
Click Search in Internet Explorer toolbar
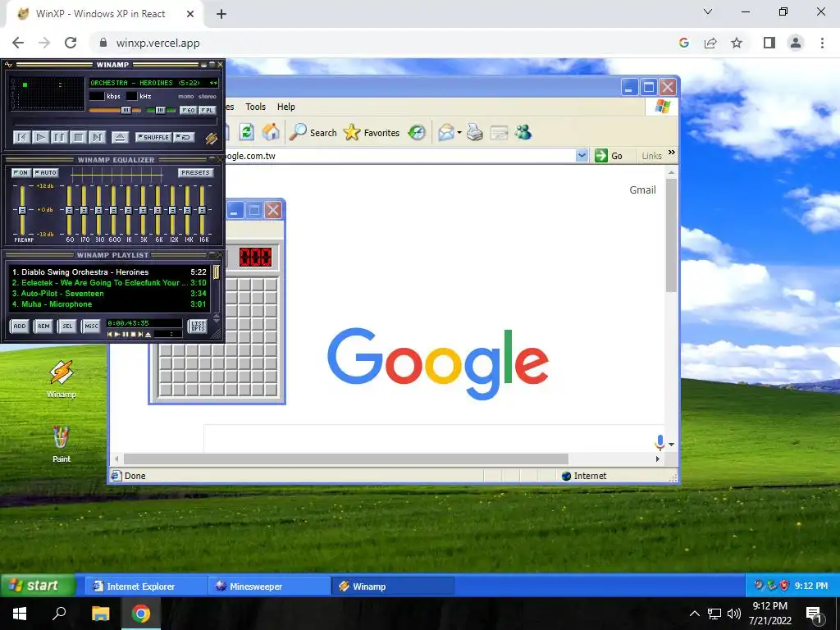[313, 132]
